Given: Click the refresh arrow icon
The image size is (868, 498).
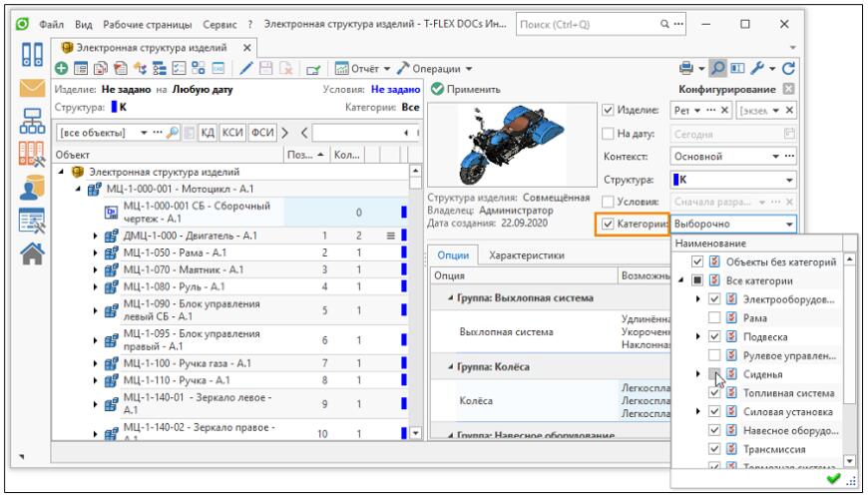Looking at the screenshot, I should click(x=788, y=68).
